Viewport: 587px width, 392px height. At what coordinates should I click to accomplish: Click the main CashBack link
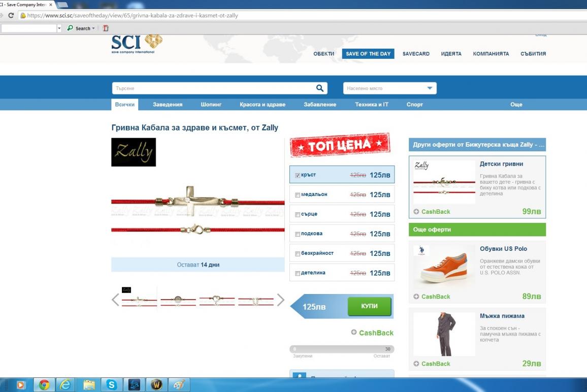click(376, 333)
